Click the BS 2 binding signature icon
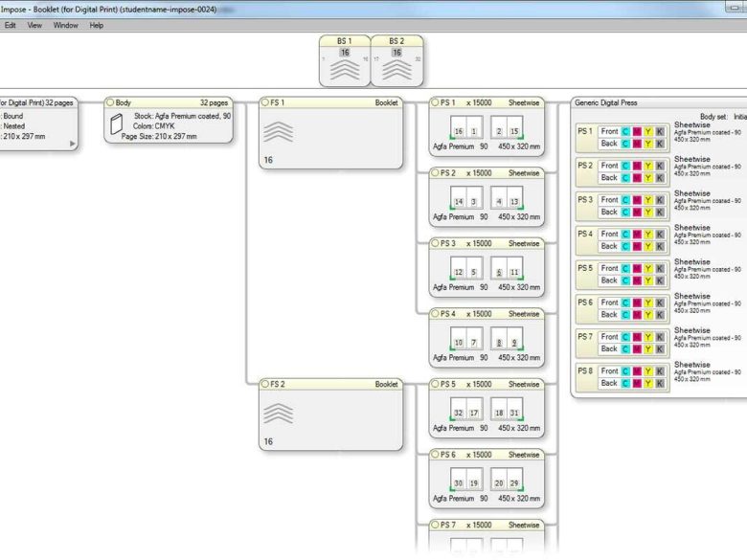 click(x=396, y=68)
